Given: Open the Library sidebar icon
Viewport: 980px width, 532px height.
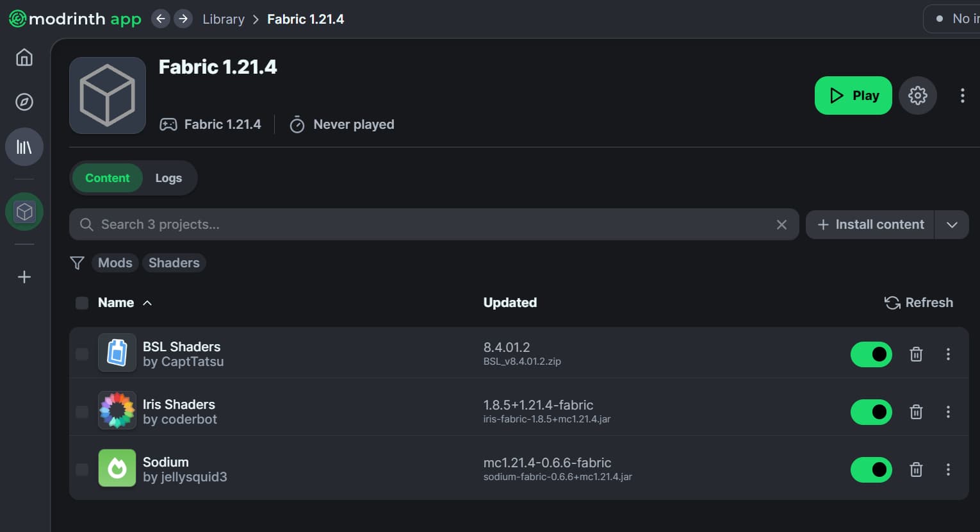Looking at the screenshot, I should (x=24, y=147).
